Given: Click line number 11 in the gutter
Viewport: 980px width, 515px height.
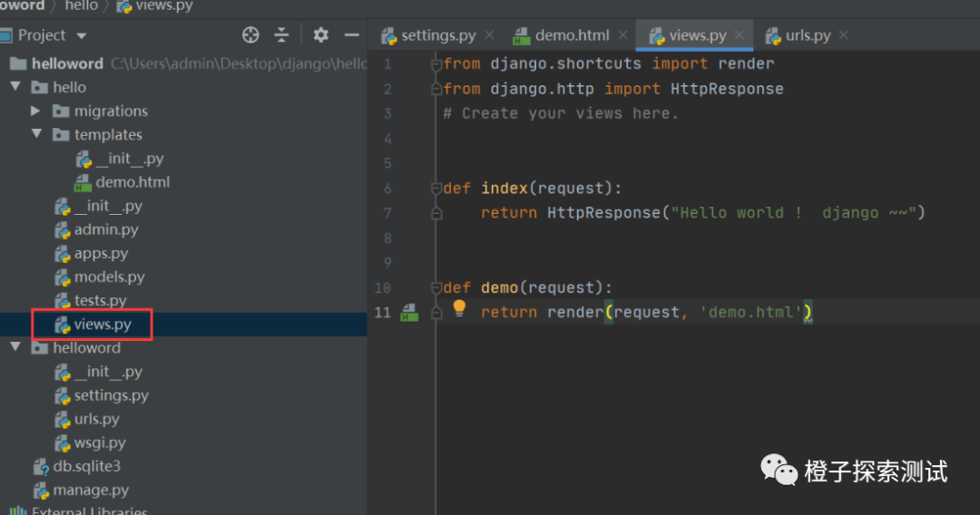Looking at the screenshot, I should pos(383,312).
